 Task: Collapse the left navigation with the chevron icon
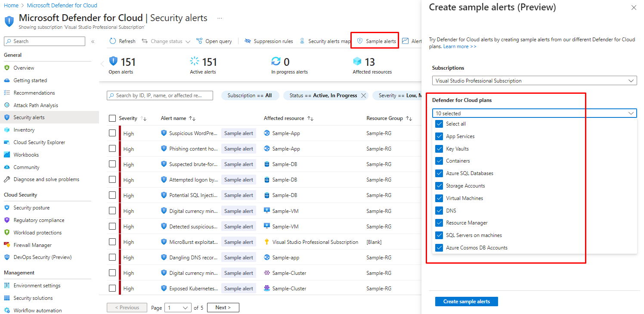tap(93, 41)
